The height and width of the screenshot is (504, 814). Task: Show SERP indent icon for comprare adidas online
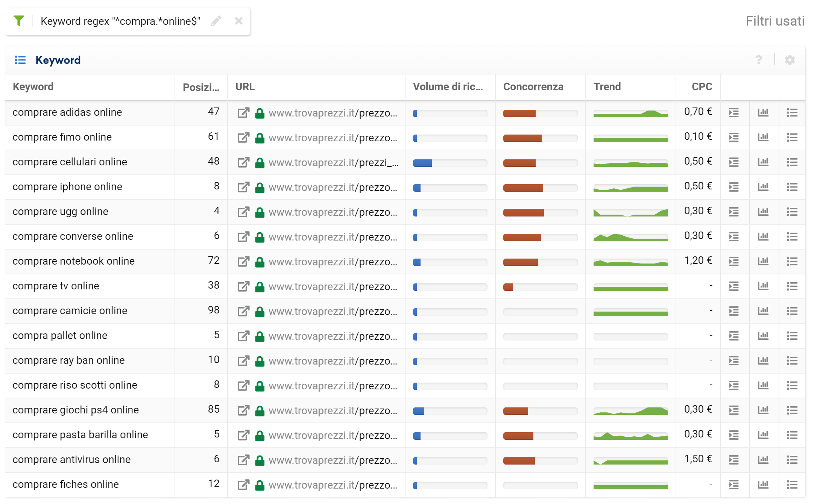click(734, 112)
